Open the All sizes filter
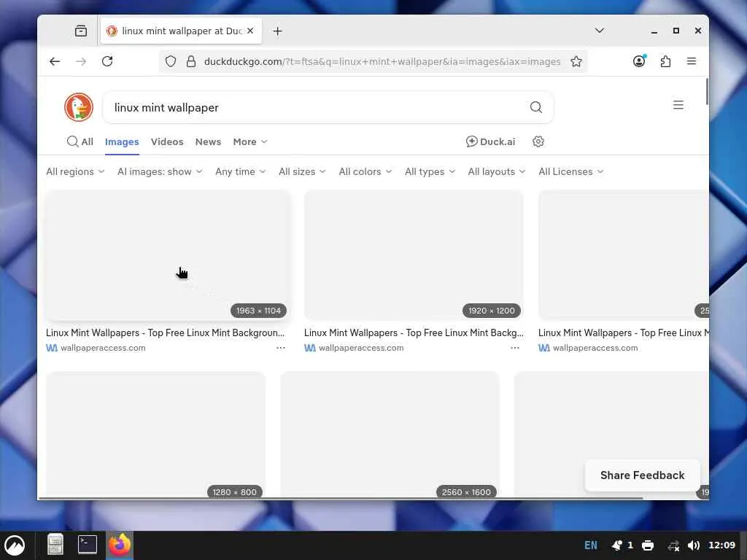747x560 pixels. (x=302, y=171)
